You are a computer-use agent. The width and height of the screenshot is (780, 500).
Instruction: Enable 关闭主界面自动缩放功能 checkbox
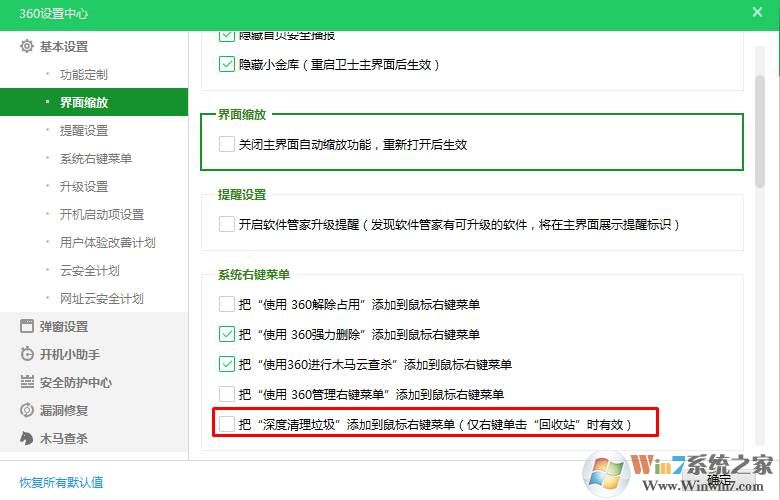(x=227, y=144)
